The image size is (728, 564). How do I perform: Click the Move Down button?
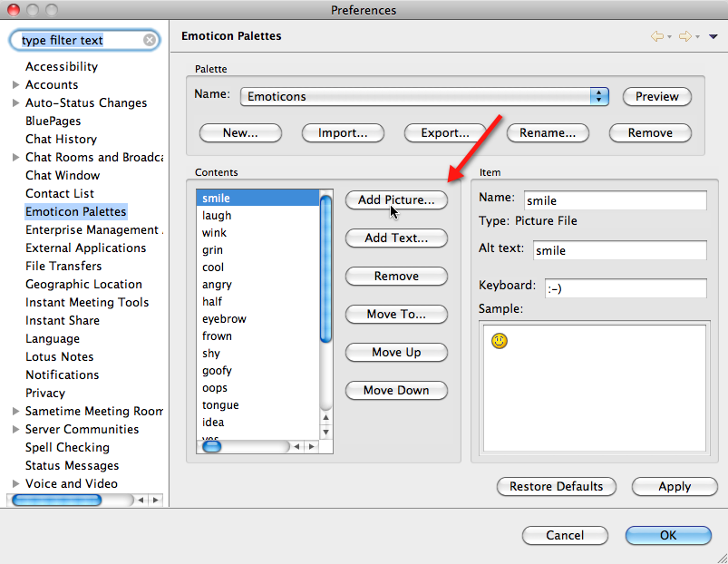pos(396,391)
